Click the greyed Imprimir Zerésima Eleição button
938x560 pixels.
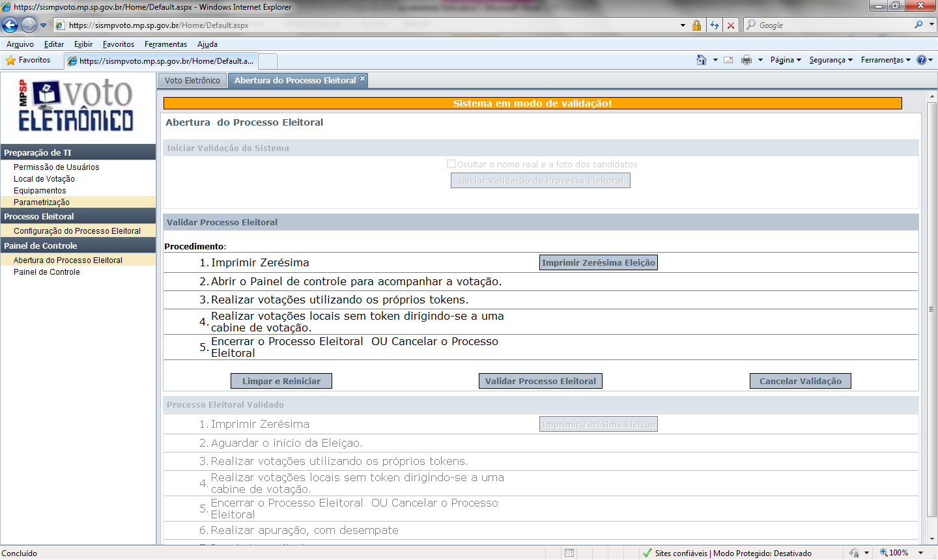tap(599, 424)
